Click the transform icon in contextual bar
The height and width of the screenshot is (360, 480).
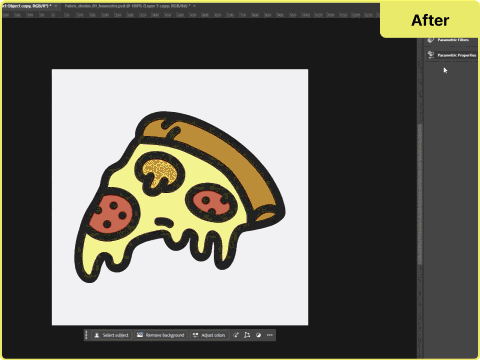pyautogui.click(x=247, y=335)
